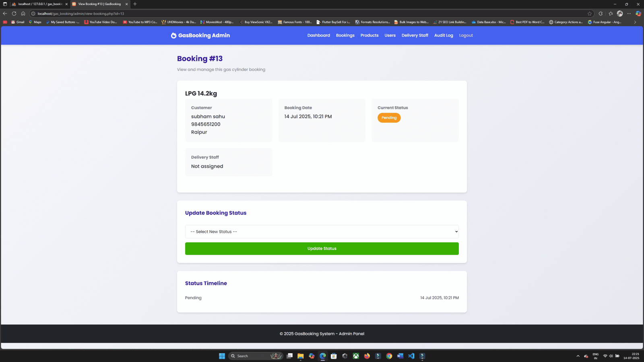Click the browser home icon

pos(24,13)
